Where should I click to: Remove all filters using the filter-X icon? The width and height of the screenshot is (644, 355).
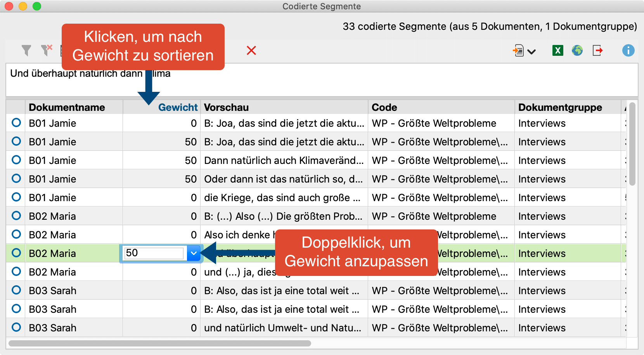46,50
